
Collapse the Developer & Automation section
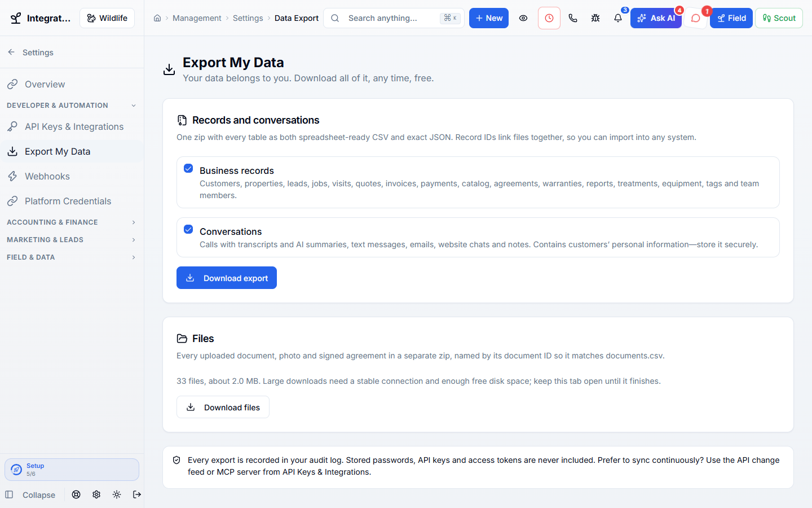[72, 106]
